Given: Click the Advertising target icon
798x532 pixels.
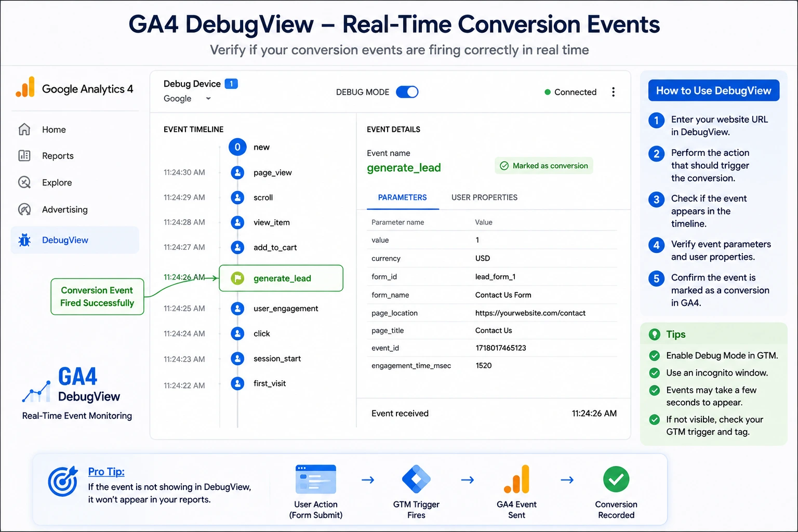Looking at the screenshot, I should [24, 209].
